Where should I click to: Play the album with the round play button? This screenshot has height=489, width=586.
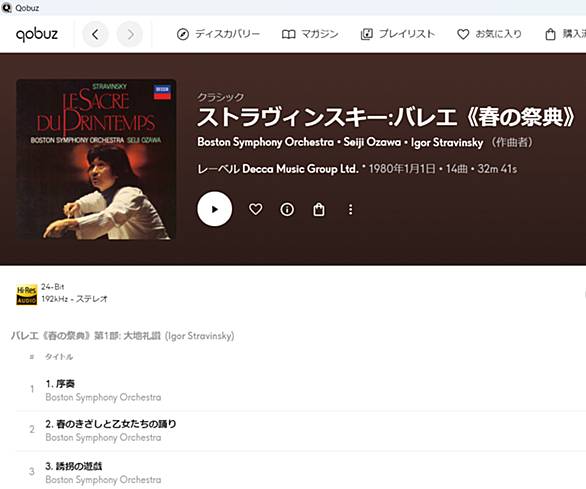tap(215, 209)
